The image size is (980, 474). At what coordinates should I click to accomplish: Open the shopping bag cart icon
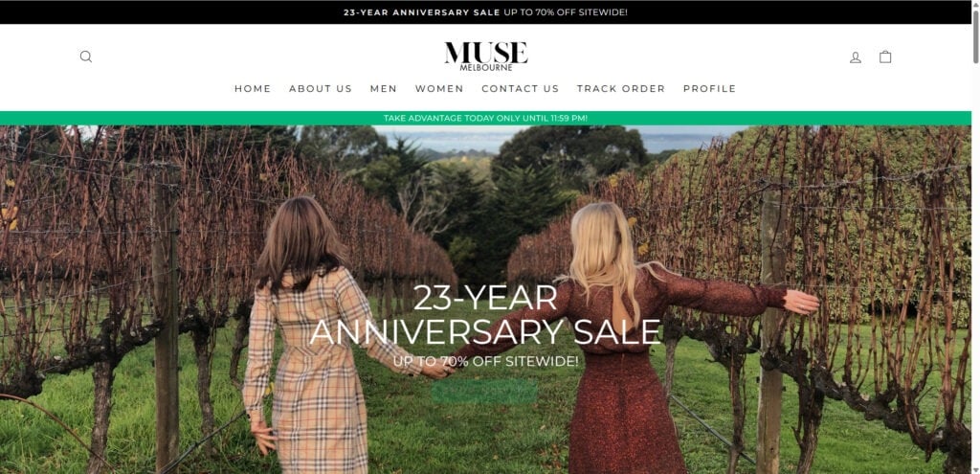pyautogui.click(x=885, y=56)
